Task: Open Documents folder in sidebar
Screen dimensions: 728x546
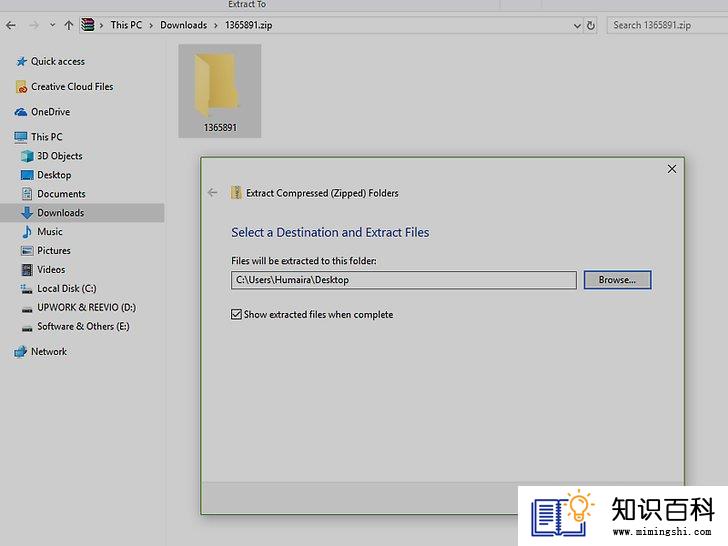Action: pos(61,194)
